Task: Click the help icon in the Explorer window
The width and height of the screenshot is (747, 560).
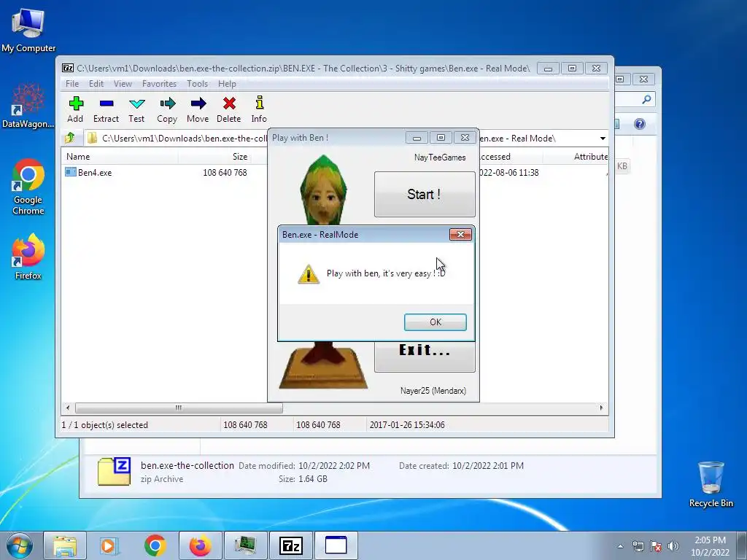Action: [x=640, y=124]
